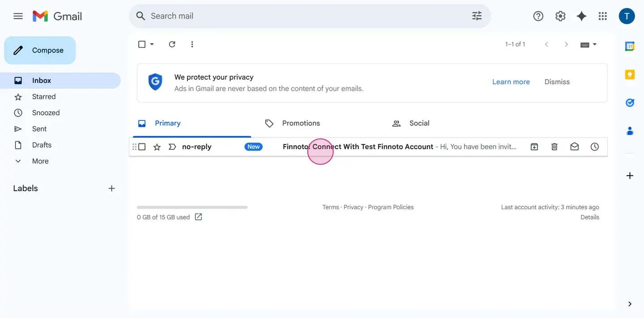
Task: Select the no-reply email checkbox
Action: 142,147
